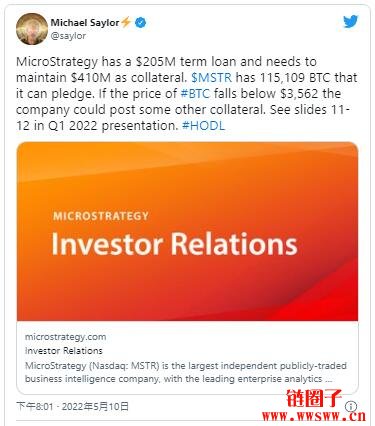This screenshot has height=426, width=375.
Task: Open the microstrategy.com domain link
Action: [x=66, y=337]
